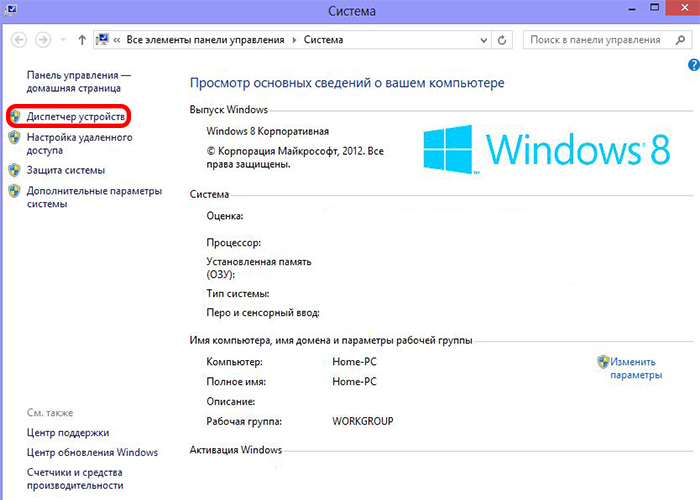Click breadcrumb Система
The width and height of the screenshot is (700, 500).
click(x=323, y=40)
